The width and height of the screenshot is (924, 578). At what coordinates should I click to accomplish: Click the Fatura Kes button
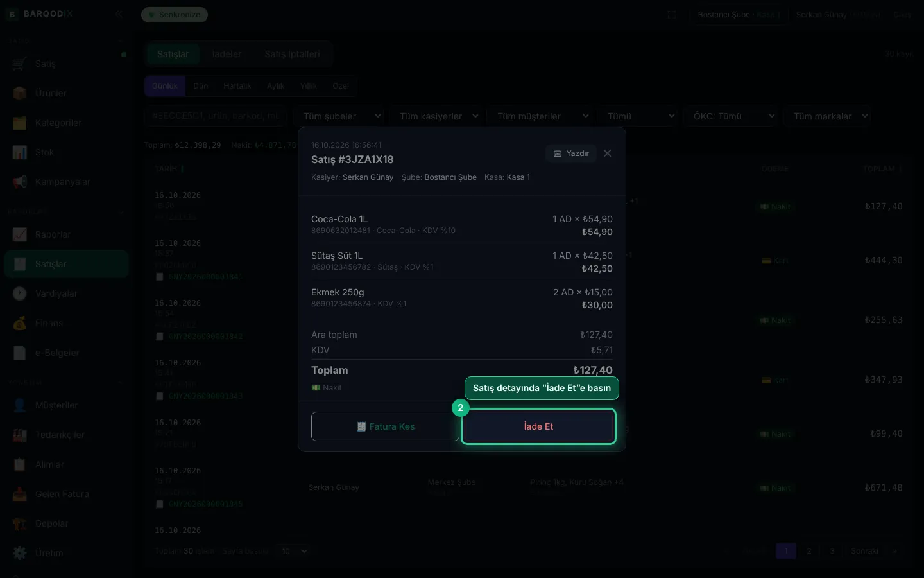pyautogui.click(x=385, y=426)
